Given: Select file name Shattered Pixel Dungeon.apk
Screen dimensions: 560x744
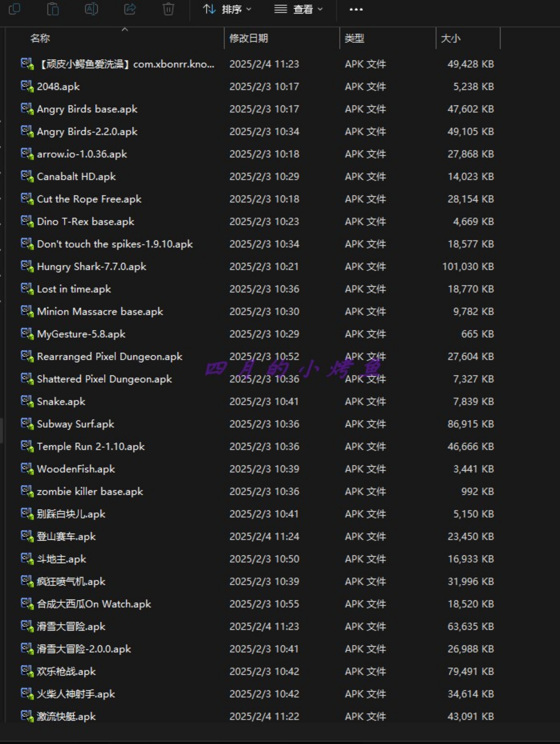Looking at the screenshot, I should coord(105,379).
